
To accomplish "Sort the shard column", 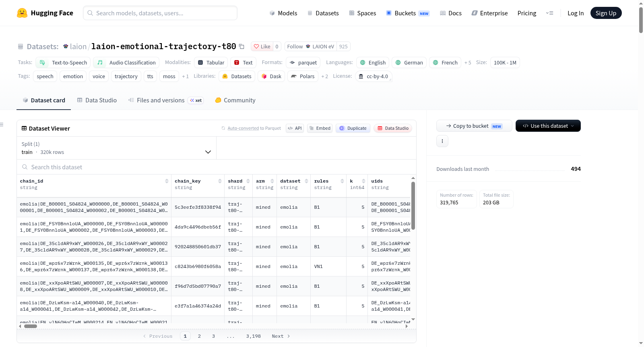I will point(248,181).
